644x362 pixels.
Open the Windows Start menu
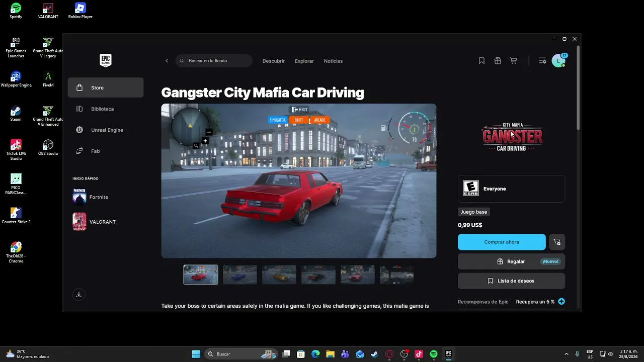196,354
